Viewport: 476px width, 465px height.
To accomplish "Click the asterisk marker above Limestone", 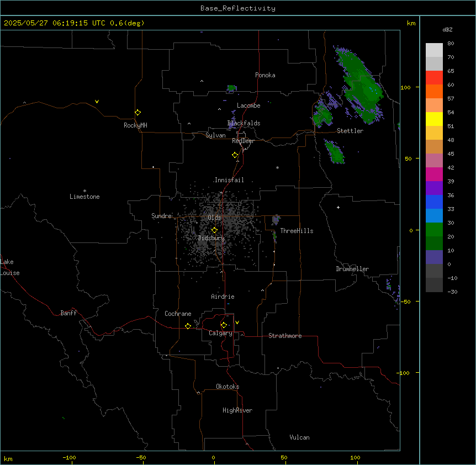I will tap(84, 191).
